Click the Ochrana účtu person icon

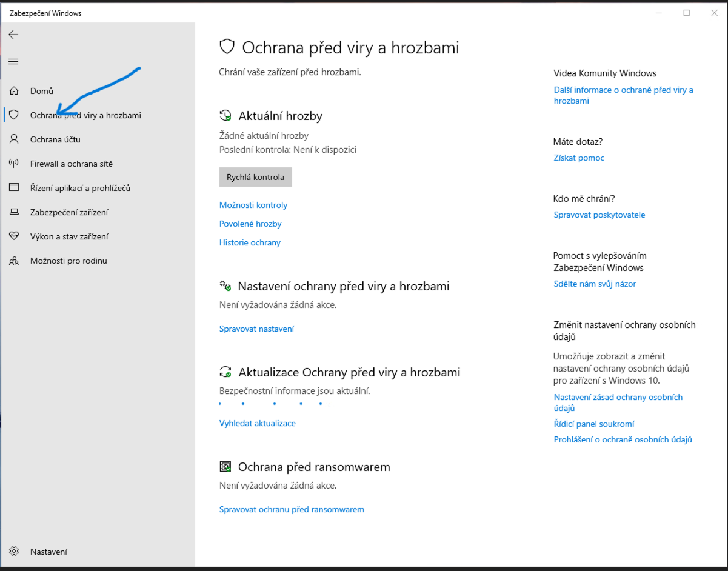(x=14, y=139)
